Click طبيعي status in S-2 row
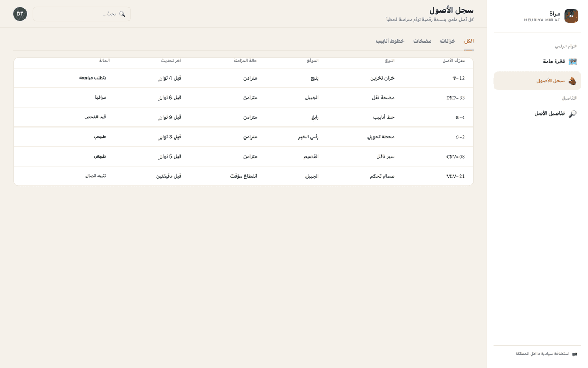This screenshot has width=588, height=368. [100, 137]
